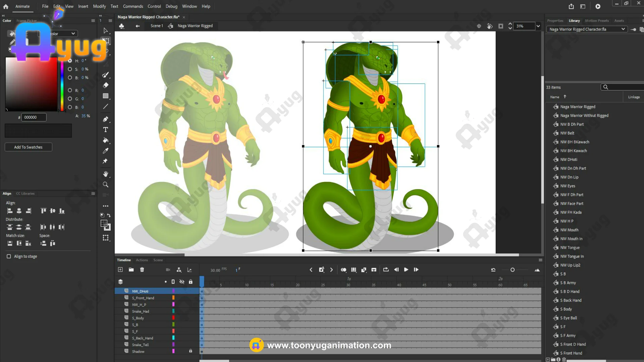Open the color type dropdown
Viewport: 644px width, 362px height.
(x=73, y=34)
